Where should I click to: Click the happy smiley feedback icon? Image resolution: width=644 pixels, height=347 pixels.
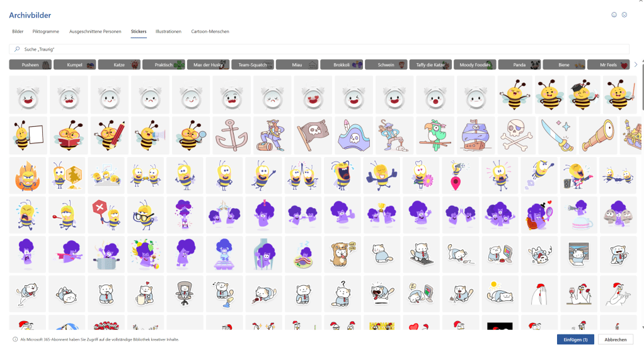614,15
